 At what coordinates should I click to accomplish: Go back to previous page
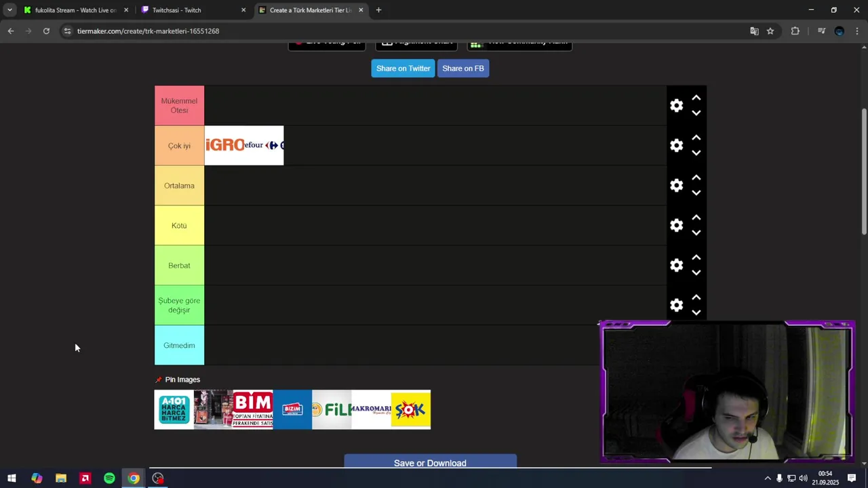coord(11,31)
